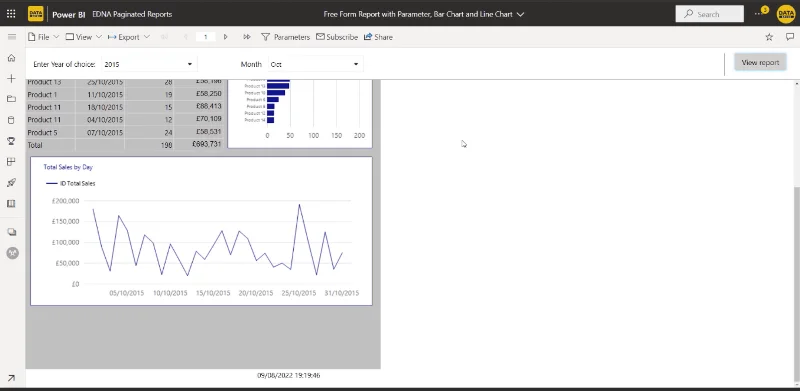Click the Power BI header label

pos(68,14)
